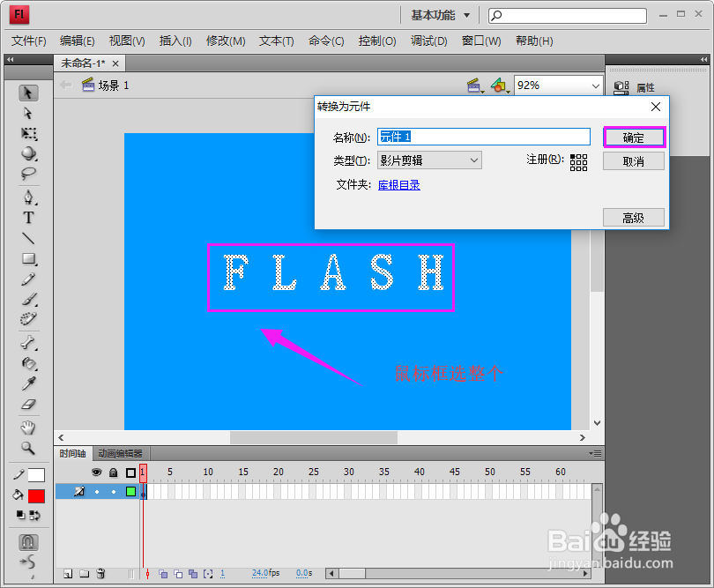714x588 pixels.
Task: Open Modify Onion Markers menu
Action: point(208,574)
